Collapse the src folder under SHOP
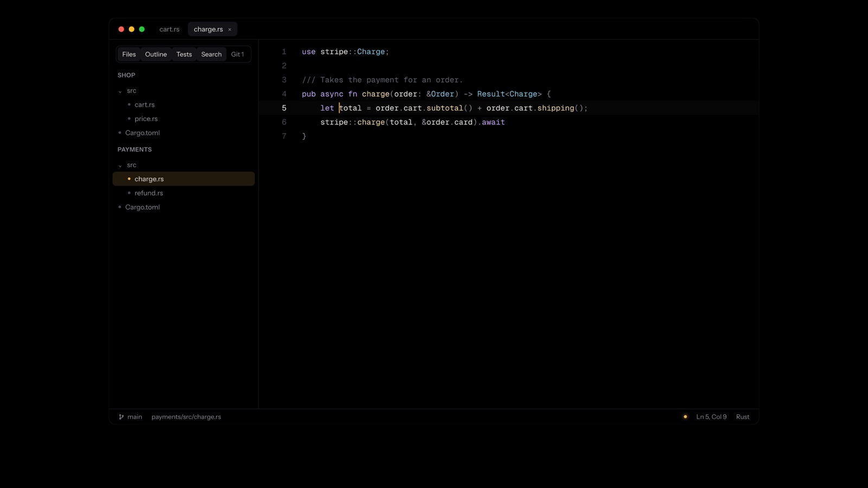The height and width of the screenshot is (488, 868). tap(120, 91)
